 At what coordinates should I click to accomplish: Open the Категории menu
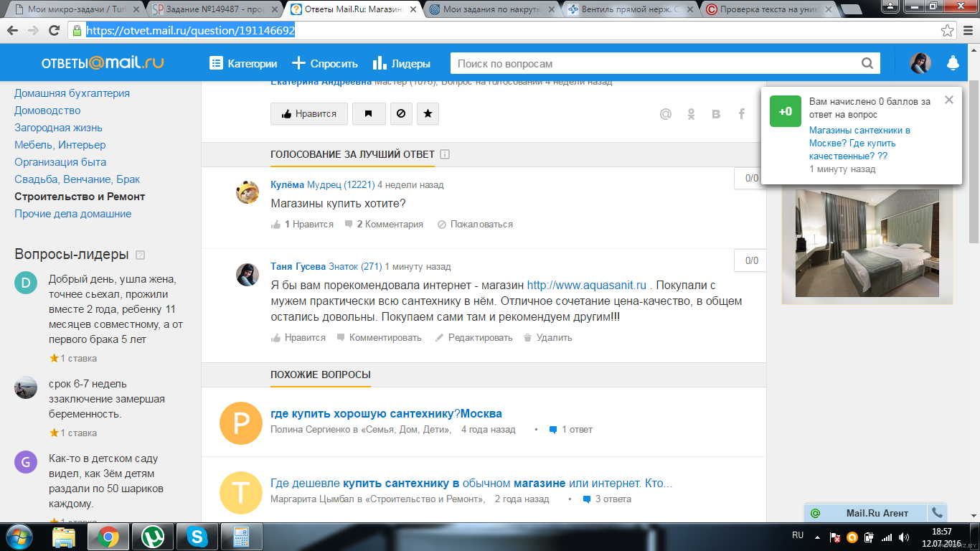pyautogui.click(x=243, y=63)
